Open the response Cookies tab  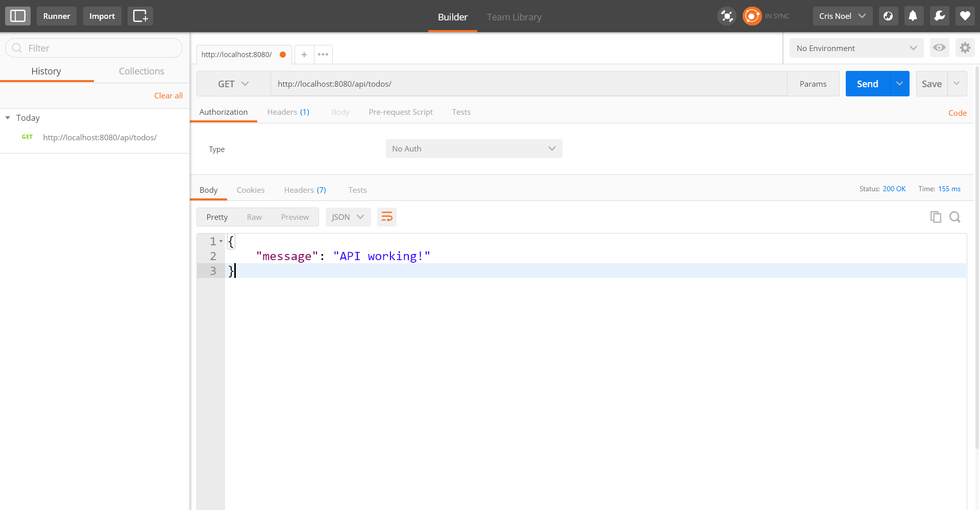251,190
